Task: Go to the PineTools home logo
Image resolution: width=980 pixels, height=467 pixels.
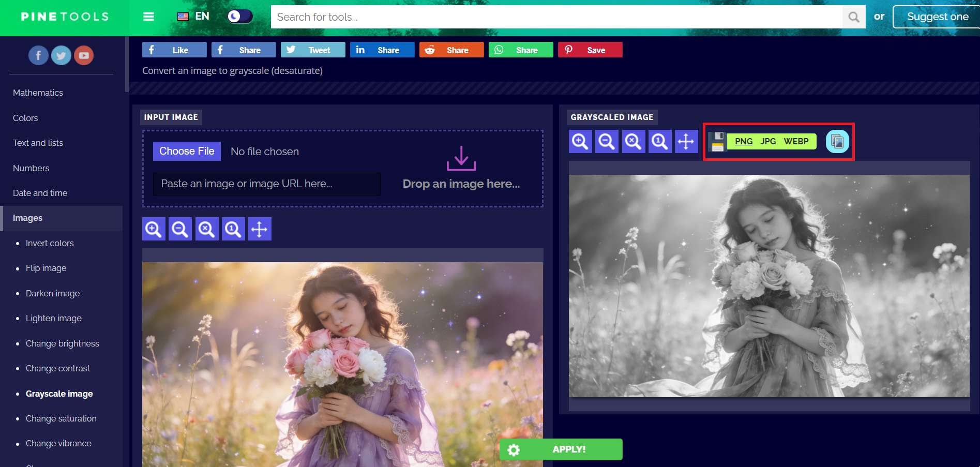Action: pyautogui.click(x=65, y=17)
